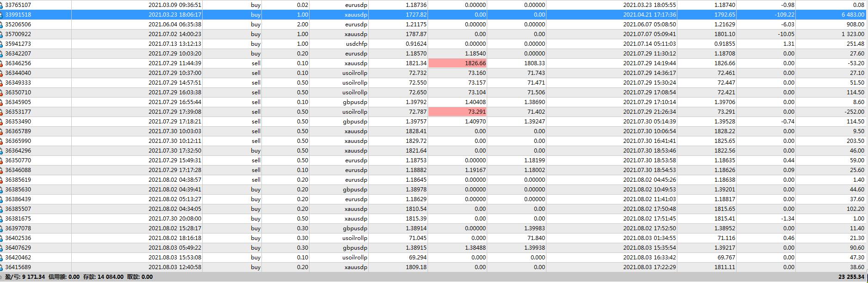The height and width of the screenshot is (283, 868).
Task: Click the blue buy icon beside order 36415689
Action: pos(1,267)
